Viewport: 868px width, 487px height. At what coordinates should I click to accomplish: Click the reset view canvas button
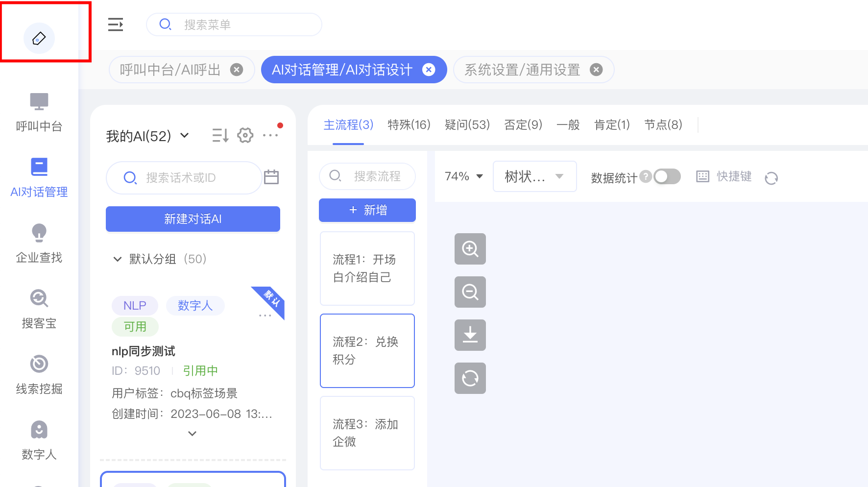(470, 378)
